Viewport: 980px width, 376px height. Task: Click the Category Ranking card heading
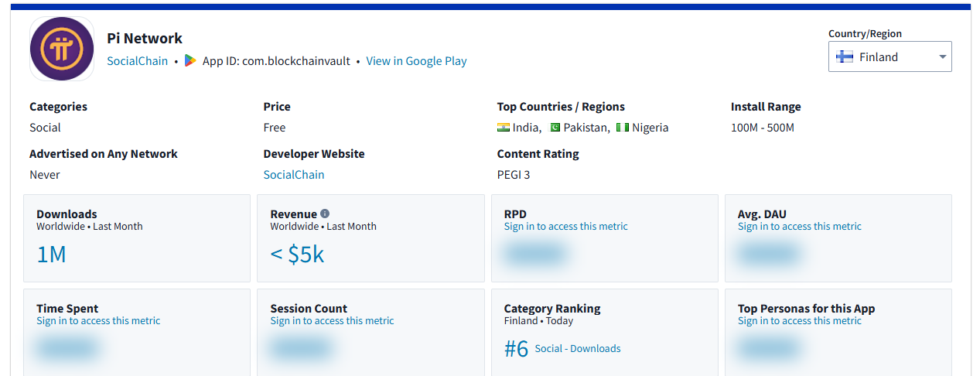pyautogui.click(x=552, y=309)
